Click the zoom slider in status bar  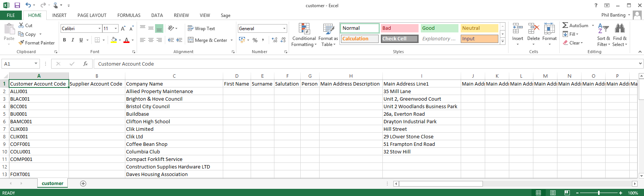pyautogui.click(x=599, y=193)
